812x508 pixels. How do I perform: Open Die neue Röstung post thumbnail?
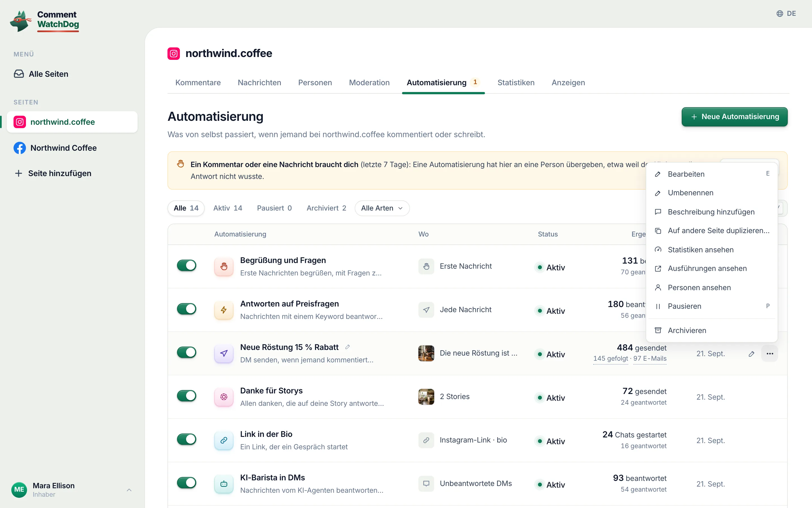tap(426, 353)
